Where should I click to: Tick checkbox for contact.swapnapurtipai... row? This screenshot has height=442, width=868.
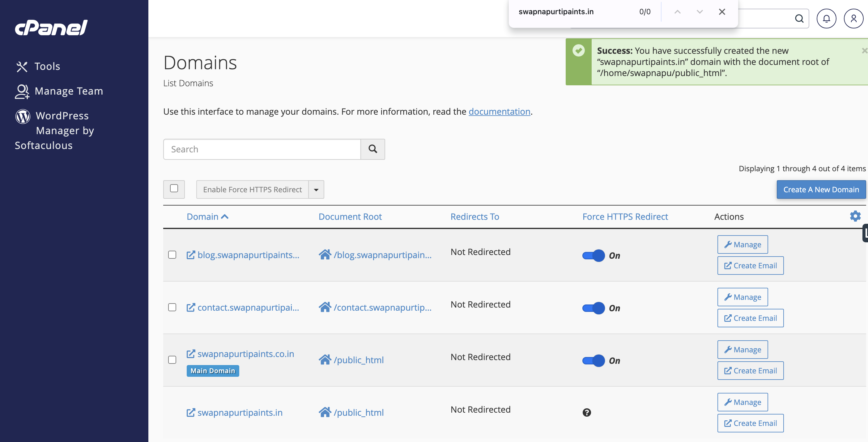tap(172, 307)
